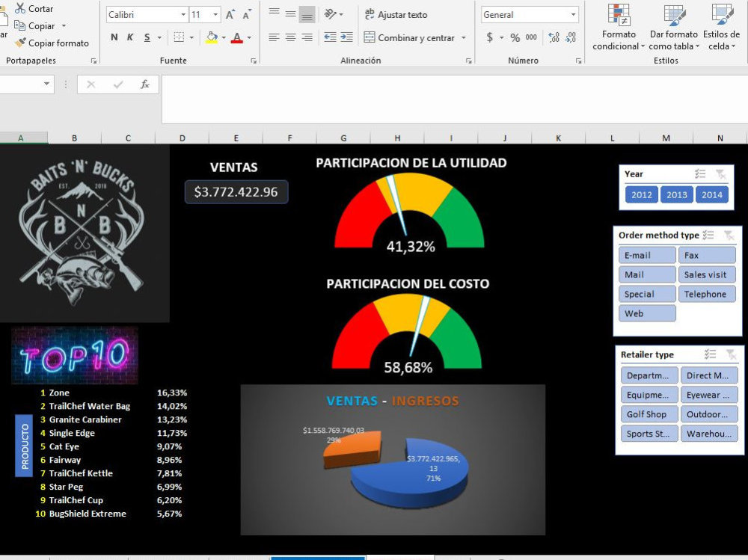Click the VENTAS total value box

click(236, 191)
